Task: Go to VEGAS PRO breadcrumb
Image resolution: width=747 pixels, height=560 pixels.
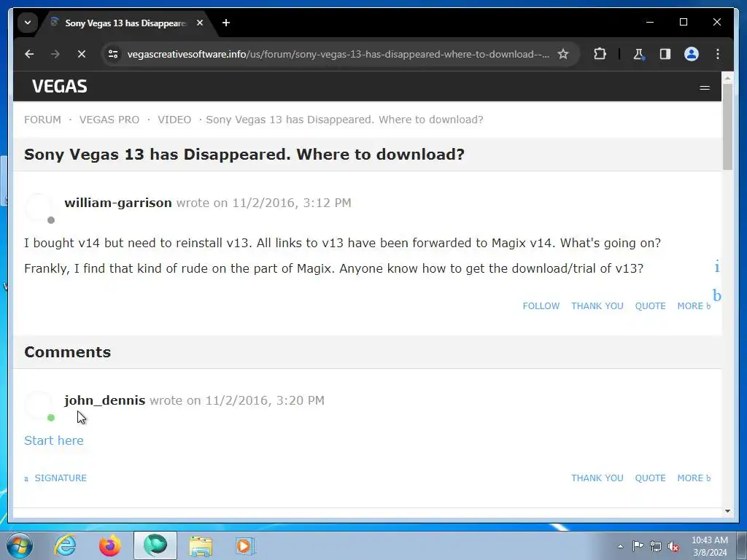Action: pyautogui.click(x=109, y=120)
